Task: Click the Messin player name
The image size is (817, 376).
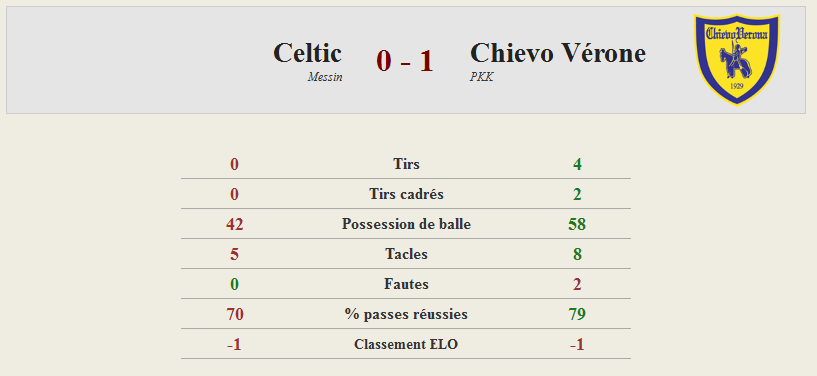Action: 325,77
